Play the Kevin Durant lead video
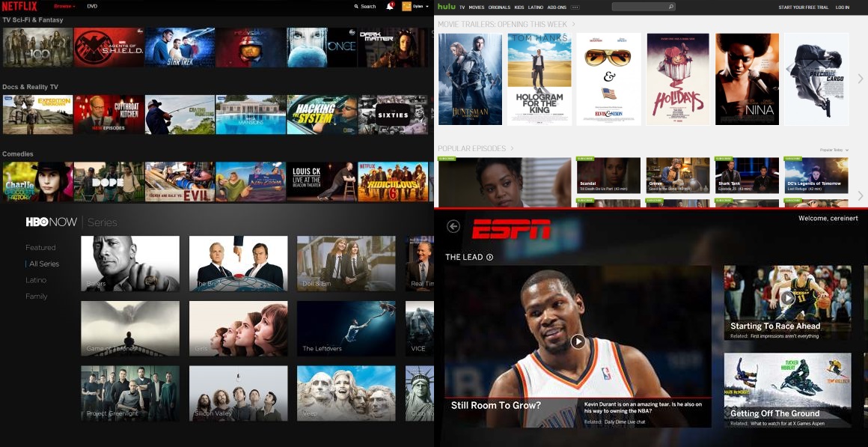The width and height of the screenshot is (868, 447). [x=578, y=341]
